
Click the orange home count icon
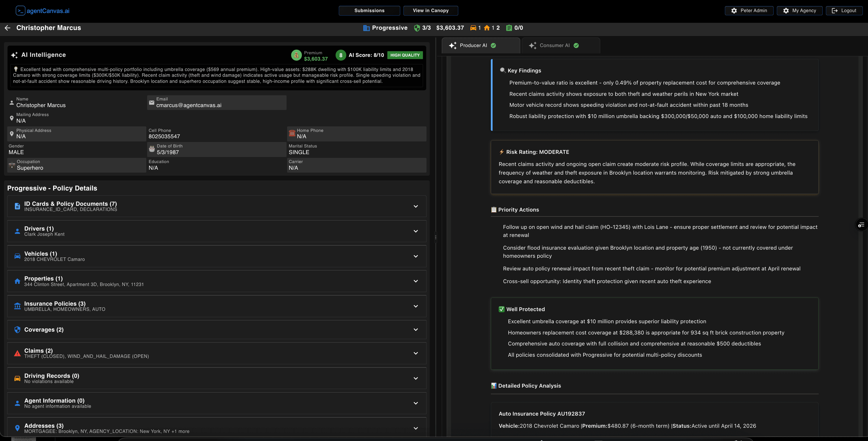click(487, 28)
